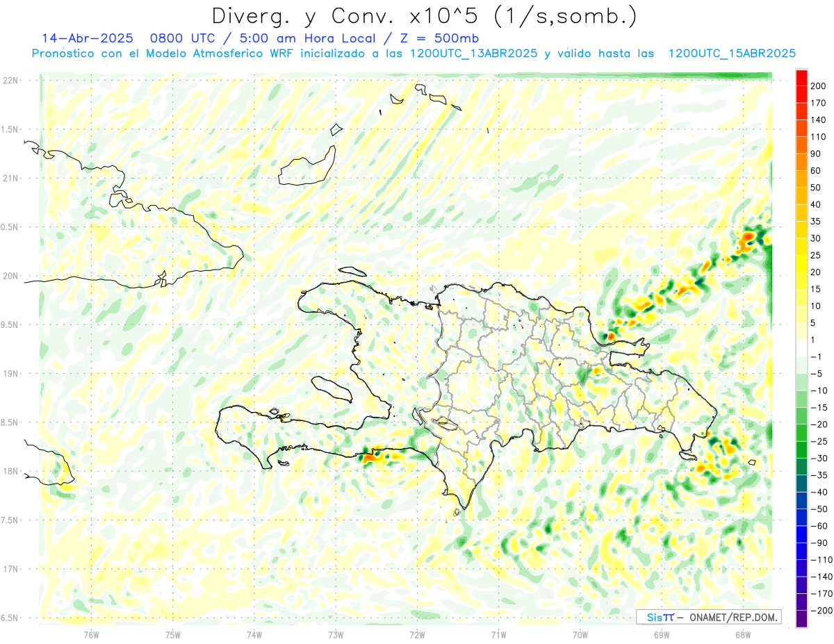Click the positive '40' color scale label
The height and width of the screenshot is (644, 834).
[816, 204]
